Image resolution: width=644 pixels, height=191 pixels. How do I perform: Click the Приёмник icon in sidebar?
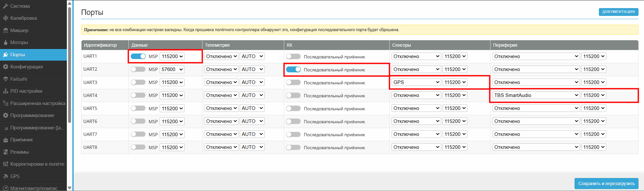pyautogui.click(x=6, y=140)
